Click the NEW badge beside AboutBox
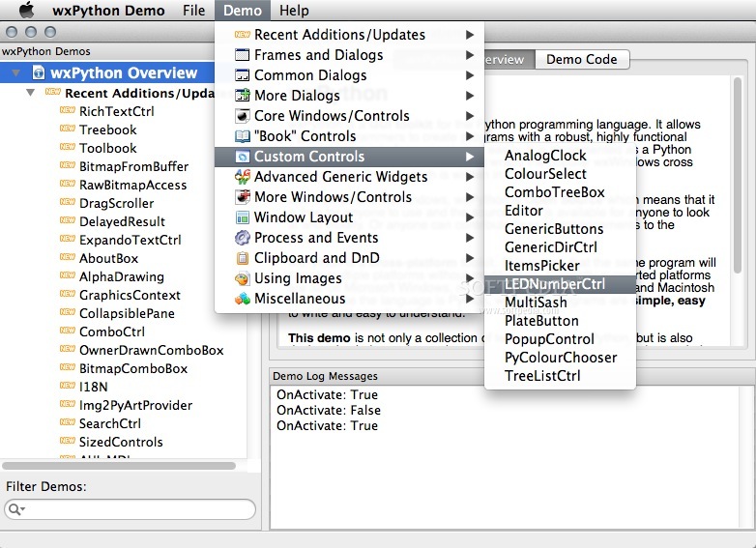 pos(67,257)
